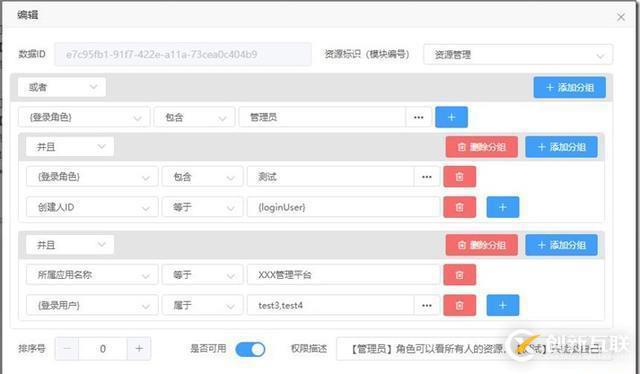The height and width of the screenshot is (374, 640).
Task: Open the 或者 logic operator dropdown
Action: click(x=62, y=87)
